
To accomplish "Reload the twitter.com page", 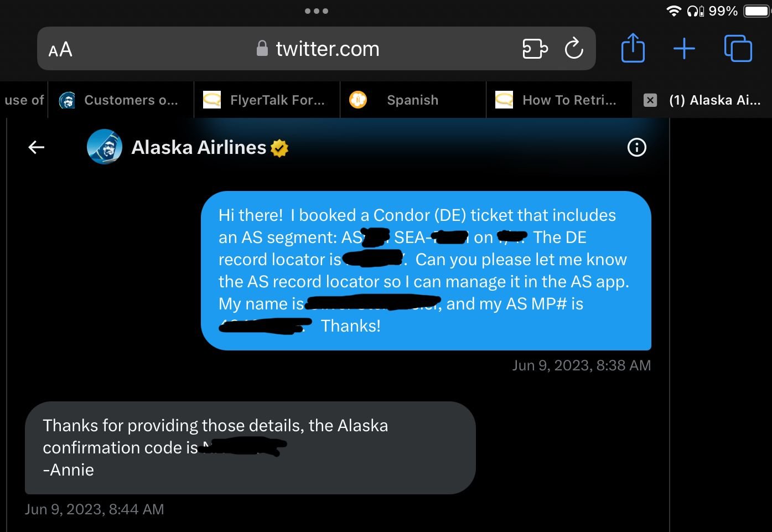I will tap(574, 49).
